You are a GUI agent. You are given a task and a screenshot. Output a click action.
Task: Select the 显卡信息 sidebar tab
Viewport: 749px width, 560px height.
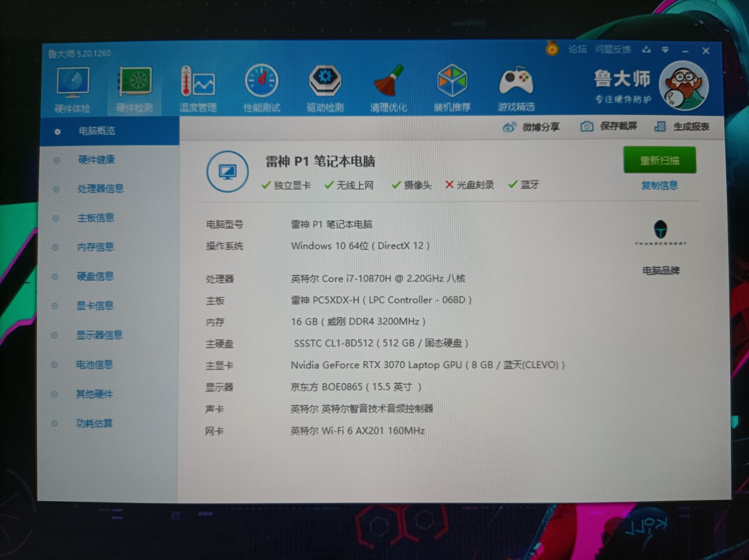pos(108,306)
